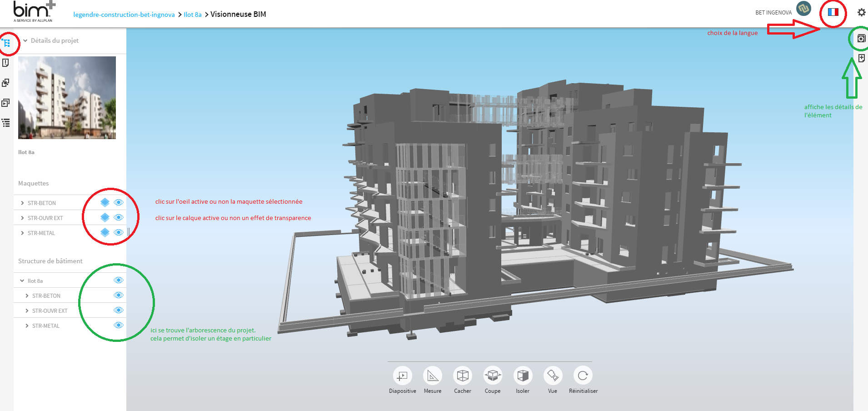Open the bottom list sidebar tab
Screen dimensions: 868x411
pyautogui.click(x=6, y=123)
